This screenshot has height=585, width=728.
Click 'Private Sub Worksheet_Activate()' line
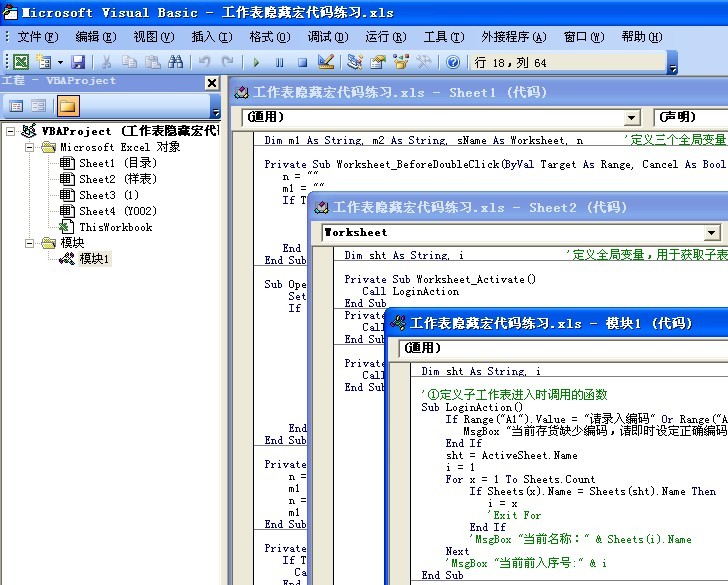440,279
